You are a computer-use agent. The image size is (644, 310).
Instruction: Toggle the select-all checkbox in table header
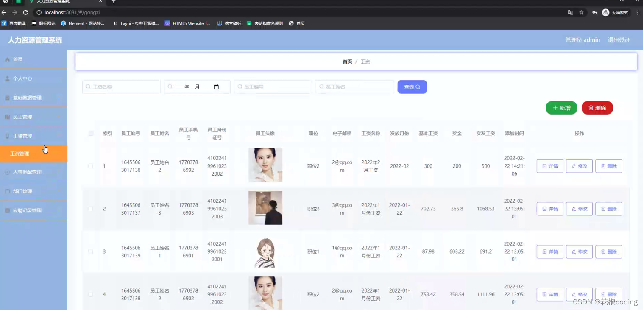tap(91, 133)
